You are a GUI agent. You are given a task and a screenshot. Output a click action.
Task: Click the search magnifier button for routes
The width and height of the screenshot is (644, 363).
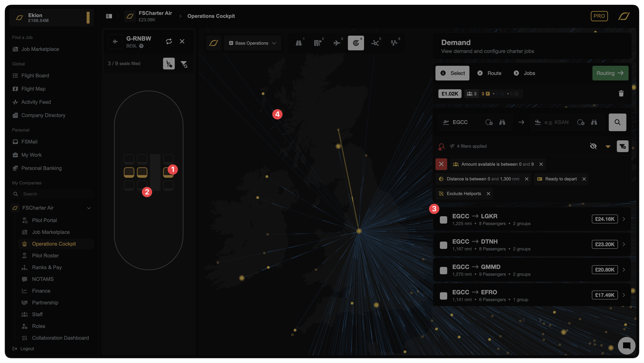click(617, 122)
